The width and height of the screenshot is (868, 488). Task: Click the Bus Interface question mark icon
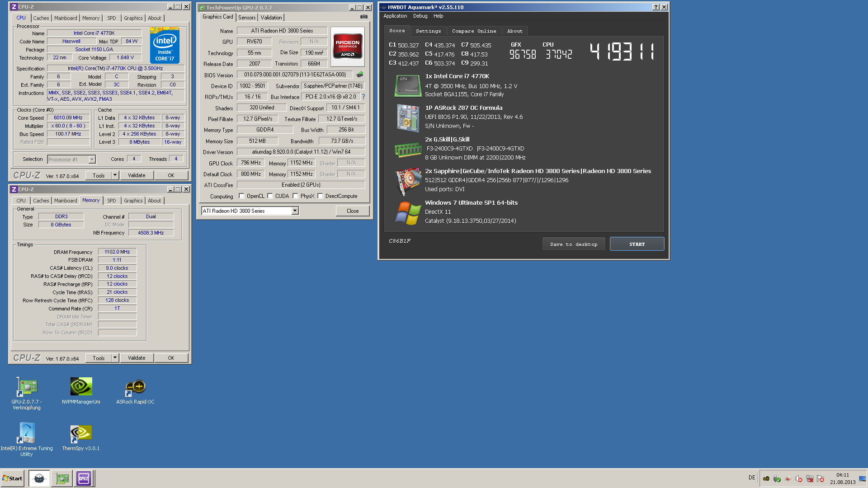pos(363,97)
